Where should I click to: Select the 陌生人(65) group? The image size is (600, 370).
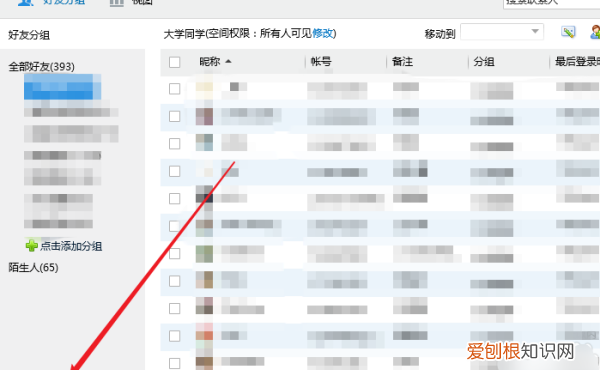point(34,267)
